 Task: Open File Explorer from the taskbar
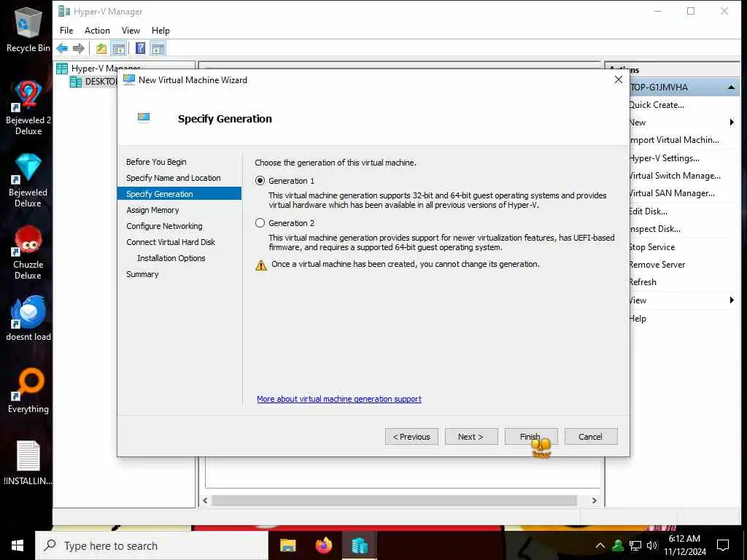(x=287, y=545)
